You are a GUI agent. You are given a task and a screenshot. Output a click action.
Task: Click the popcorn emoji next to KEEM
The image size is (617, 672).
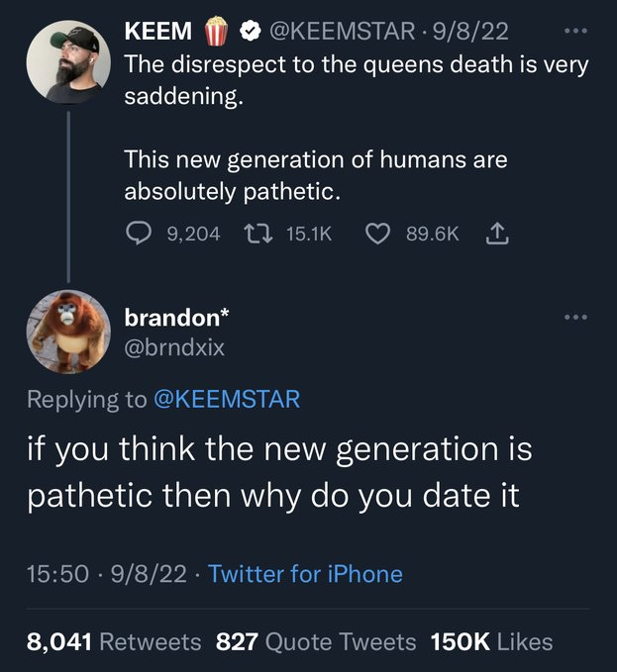(217, 31)
